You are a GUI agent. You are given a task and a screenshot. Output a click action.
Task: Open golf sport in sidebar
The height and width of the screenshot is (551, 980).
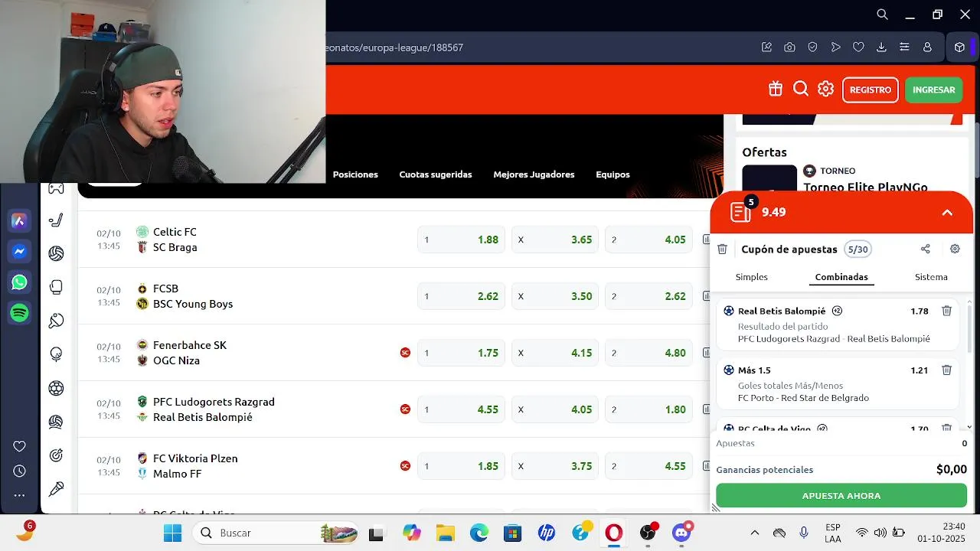pos(56,354)
